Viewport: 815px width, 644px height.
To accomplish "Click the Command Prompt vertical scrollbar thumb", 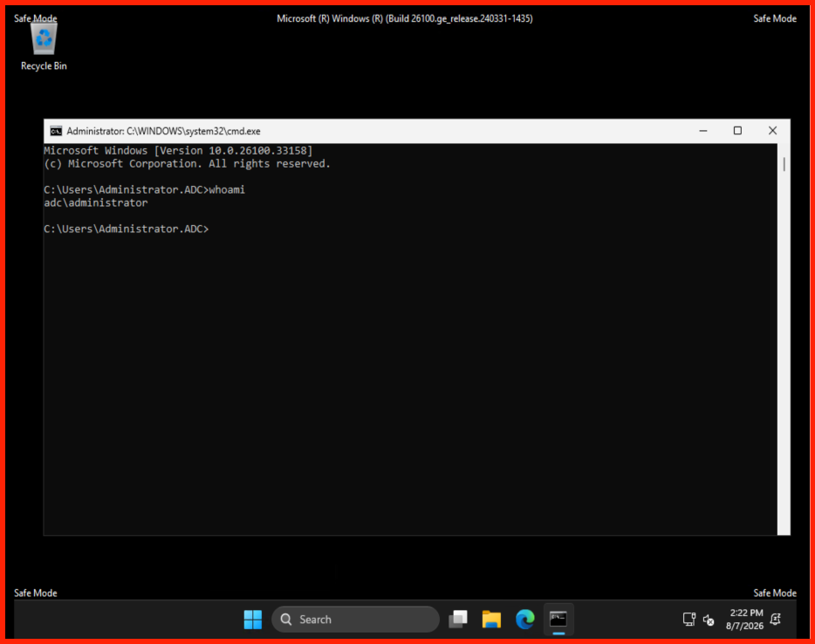I will click(x=784, y=164).
